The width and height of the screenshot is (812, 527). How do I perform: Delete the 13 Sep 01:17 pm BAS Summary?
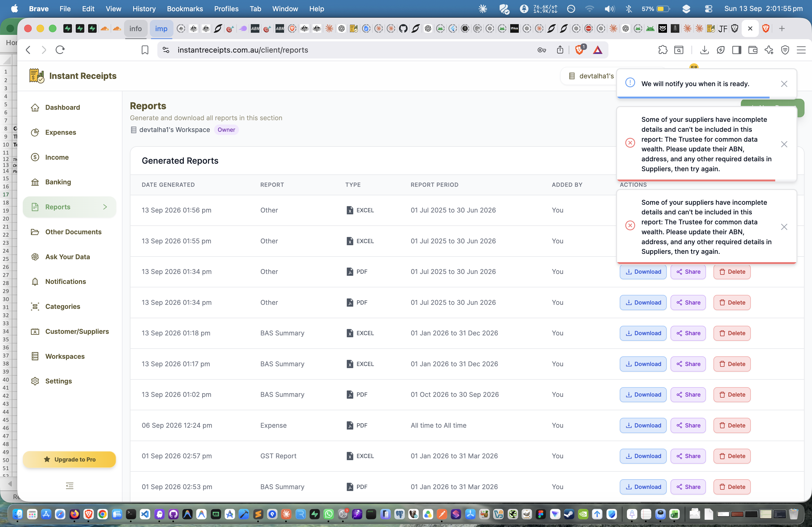(732, 364)
